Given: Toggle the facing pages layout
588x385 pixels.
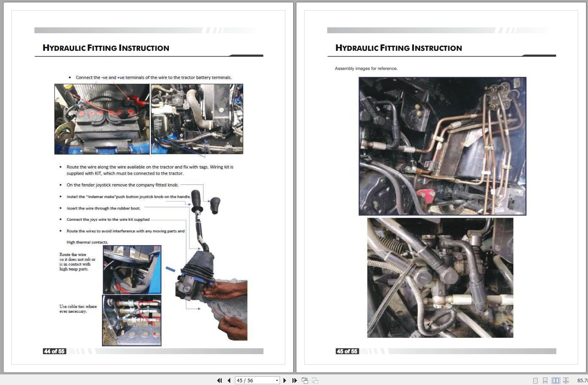Looking at the screenshot, I should pyautogui.click(x=556, y=380).
